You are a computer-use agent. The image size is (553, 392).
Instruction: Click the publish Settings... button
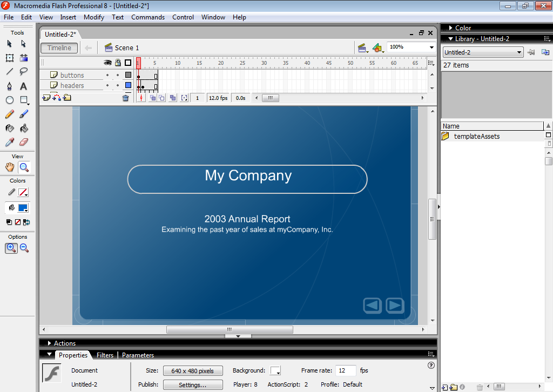tap(193, 385)
